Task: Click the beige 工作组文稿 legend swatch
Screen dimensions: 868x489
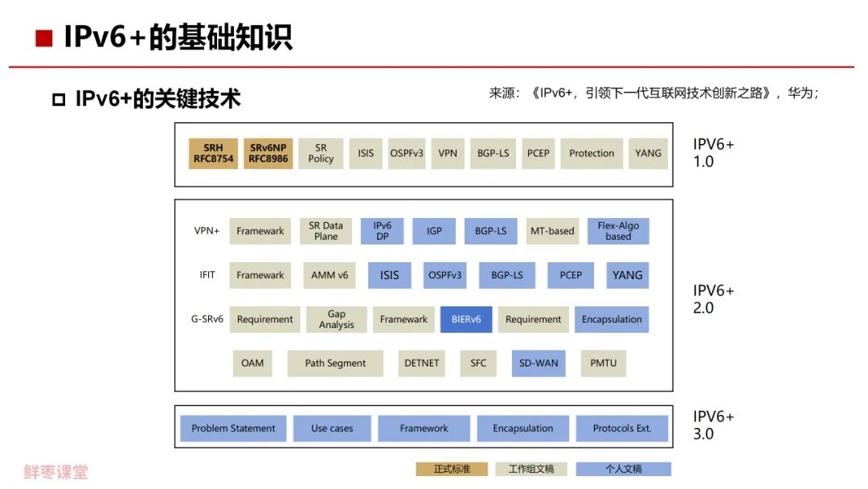Action: click(x=531, y=469)
